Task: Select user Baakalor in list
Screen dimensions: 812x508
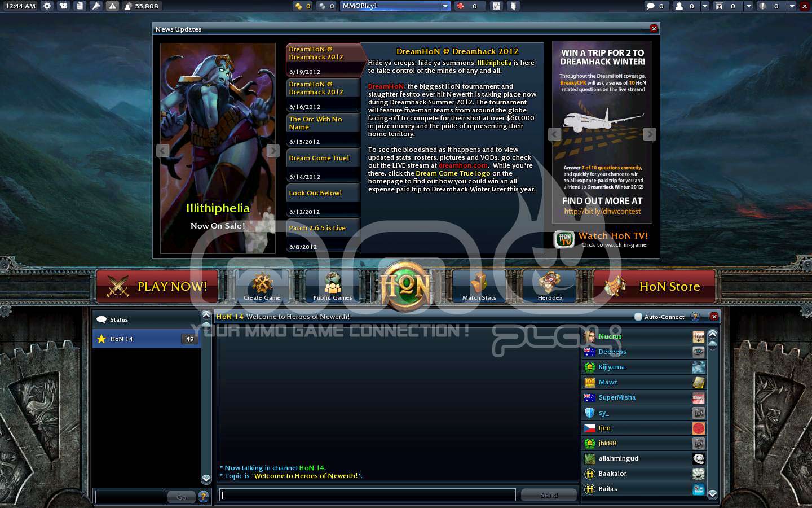Action: tap(644, 474)
